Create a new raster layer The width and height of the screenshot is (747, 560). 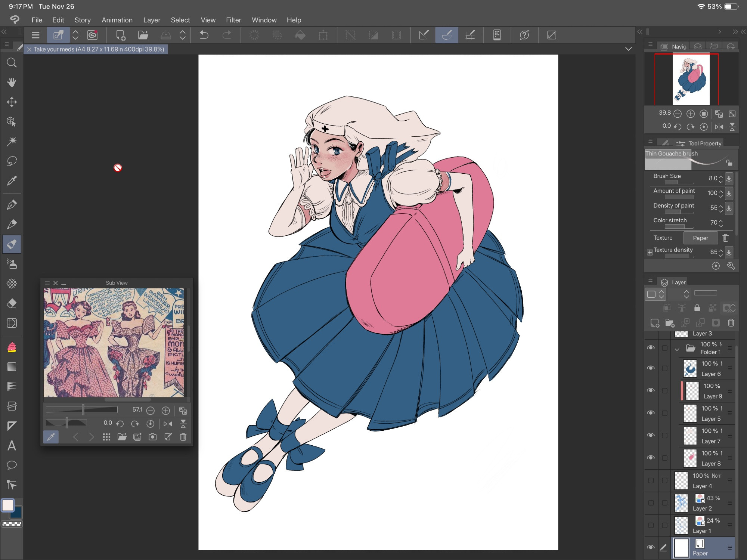coord(655,323)
